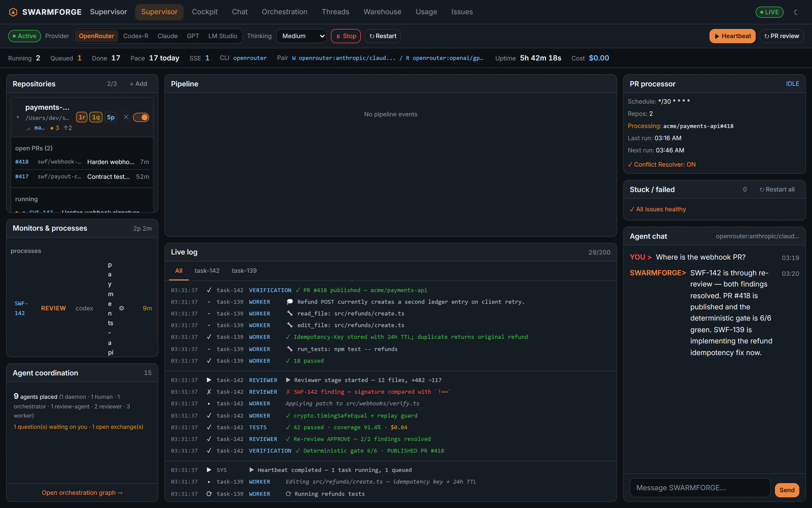The image size is (812, 508).
Task: Click the Active status badge
Action: [x=25, y=36]
